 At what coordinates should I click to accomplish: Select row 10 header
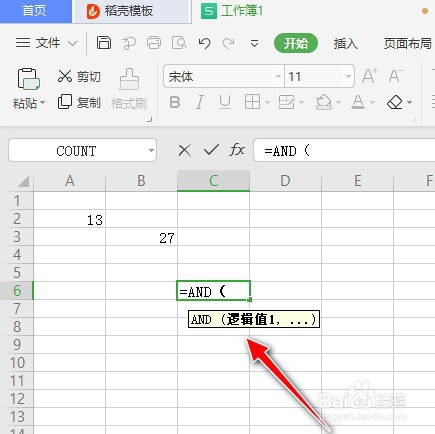click(x=17, y=363)
